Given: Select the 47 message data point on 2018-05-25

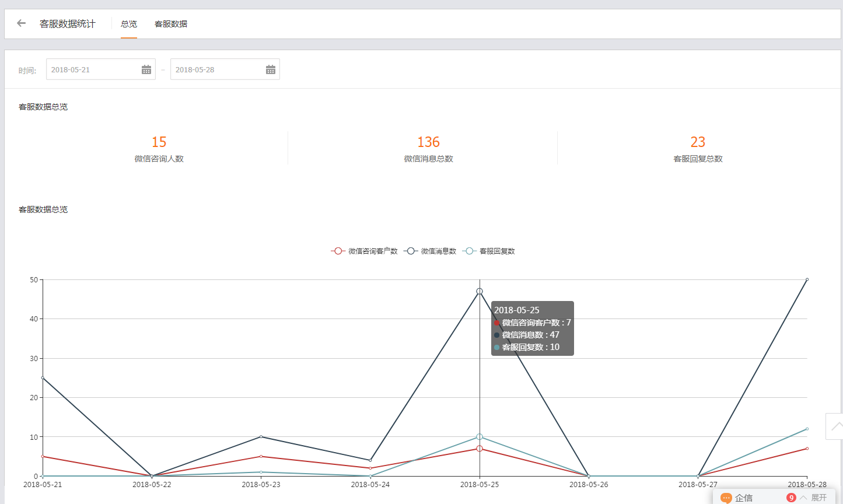Looking at the screenshot, I should pos(480,291).
